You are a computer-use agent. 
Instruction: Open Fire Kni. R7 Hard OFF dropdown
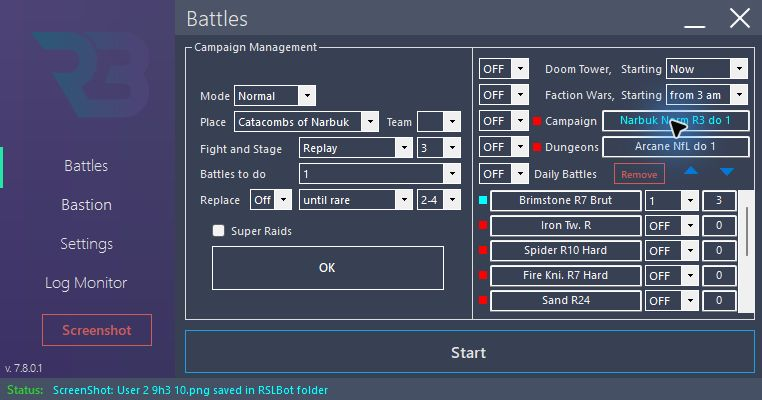pyautogui.click(x=672, y=276)
